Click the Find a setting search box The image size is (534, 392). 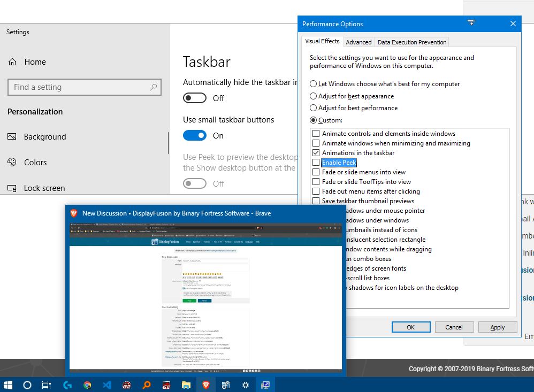tap(80, 87)
